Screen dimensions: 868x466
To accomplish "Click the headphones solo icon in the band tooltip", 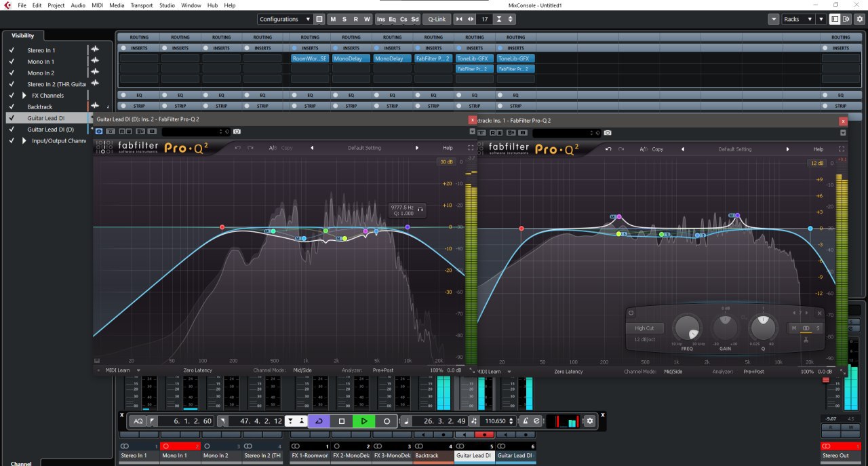I will click(421, 208).
